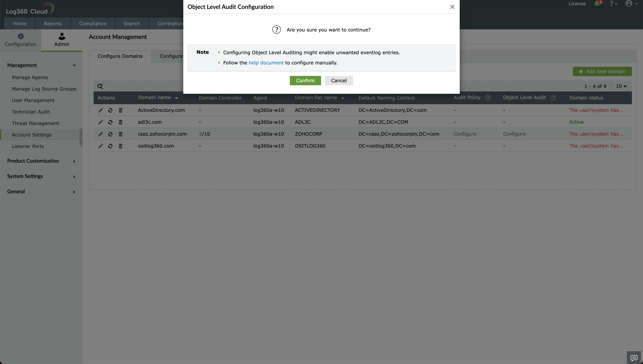Click the Admin panel icon in sidebar

coord(61,39)
